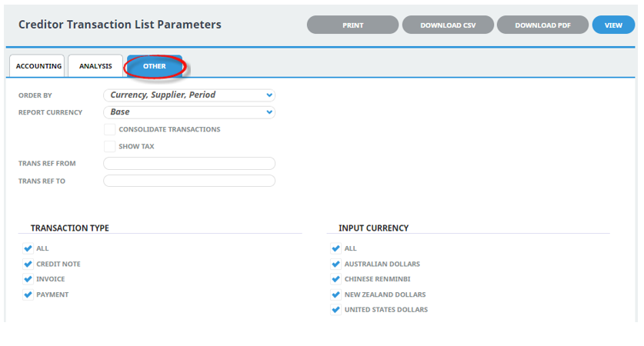Uncheck ALL under Transaction Type
644x346 pixels.
tap(28, 248)
